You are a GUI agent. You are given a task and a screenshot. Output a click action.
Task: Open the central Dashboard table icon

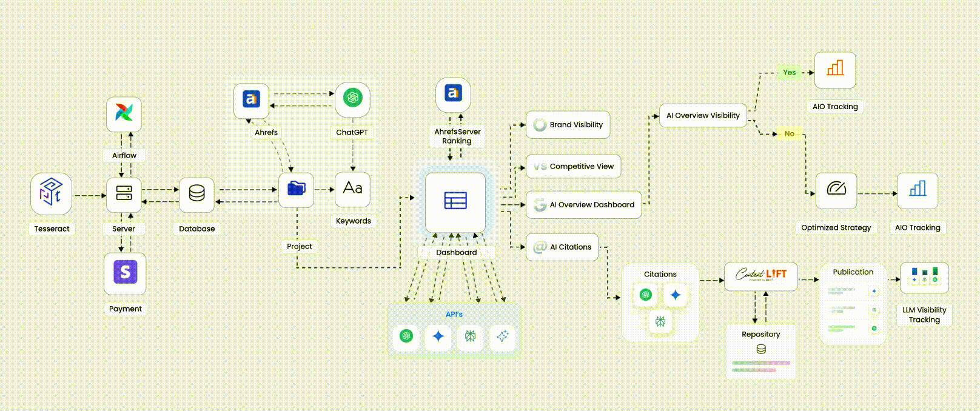455,202
